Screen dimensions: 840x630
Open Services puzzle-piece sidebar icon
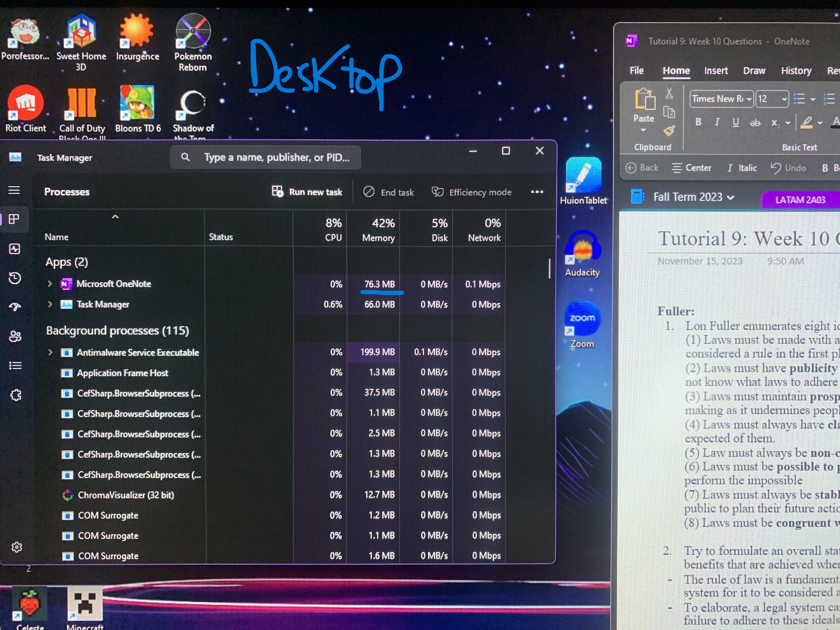(15, 395)
